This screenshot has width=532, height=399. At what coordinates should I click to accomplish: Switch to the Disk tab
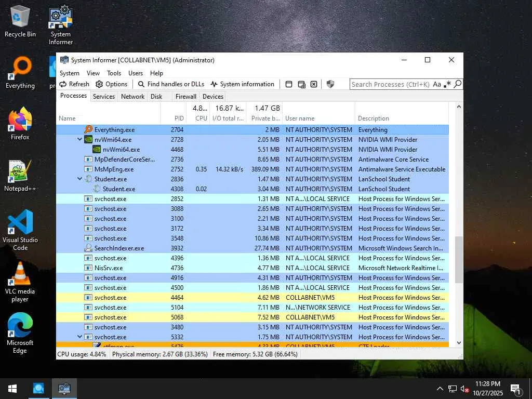tap(156, 97)
